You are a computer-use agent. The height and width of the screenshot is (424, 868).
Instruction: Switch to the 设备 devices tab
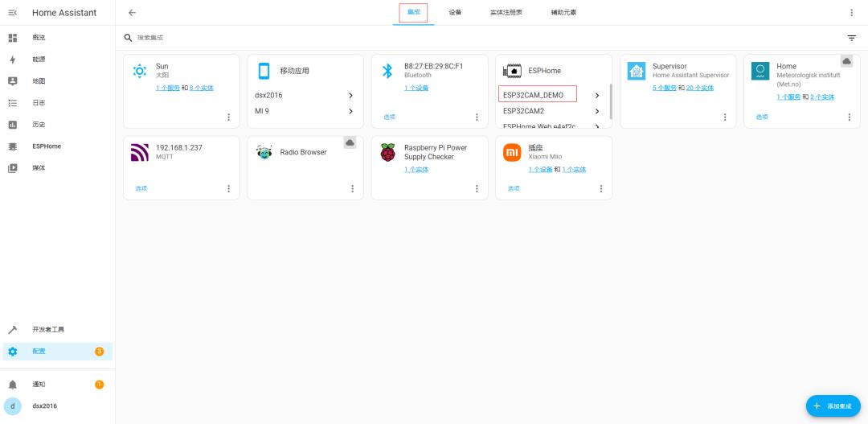(455, 12)
